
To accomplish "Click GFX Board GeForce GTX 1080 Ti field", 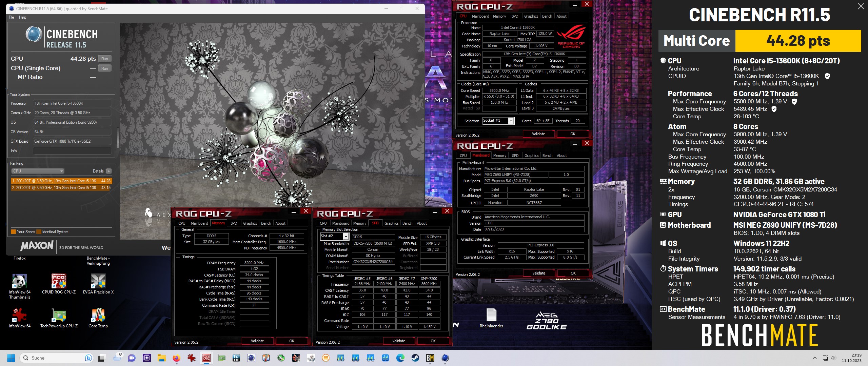I will coord(72,141).
